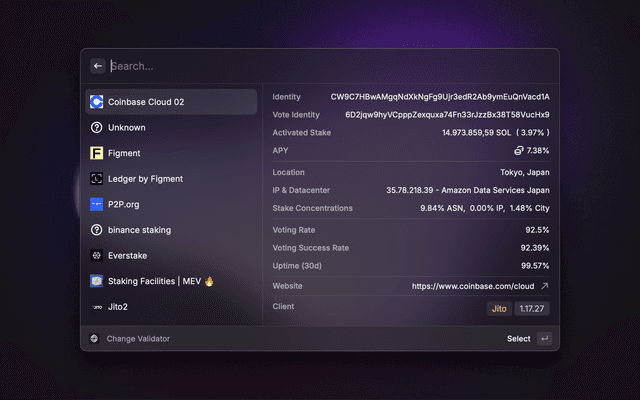Click the back arrow button
Viewport: 640px width, 400px height.
point(98,66)
